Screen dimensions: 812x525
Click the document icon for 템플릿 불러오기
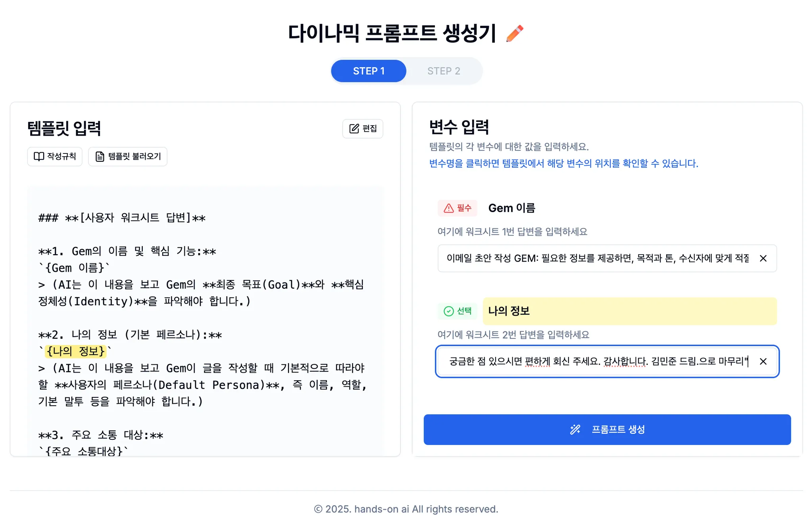pos(100,157)
